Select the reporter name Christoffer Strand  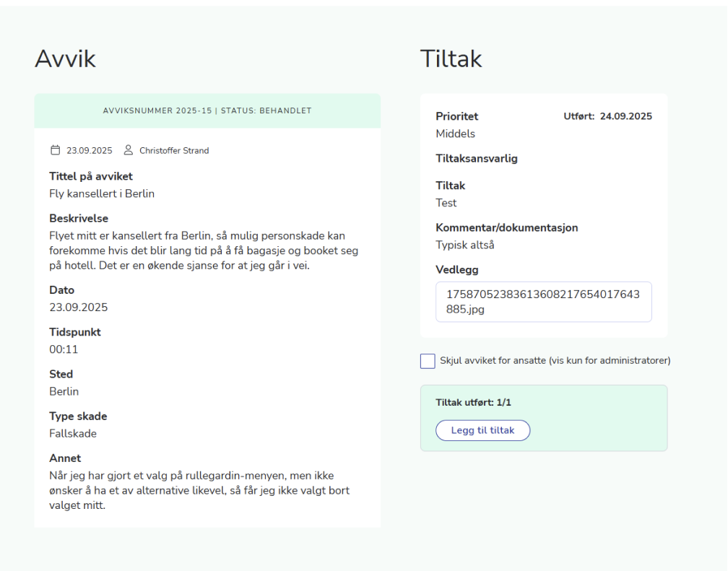(x=174, y=151)
